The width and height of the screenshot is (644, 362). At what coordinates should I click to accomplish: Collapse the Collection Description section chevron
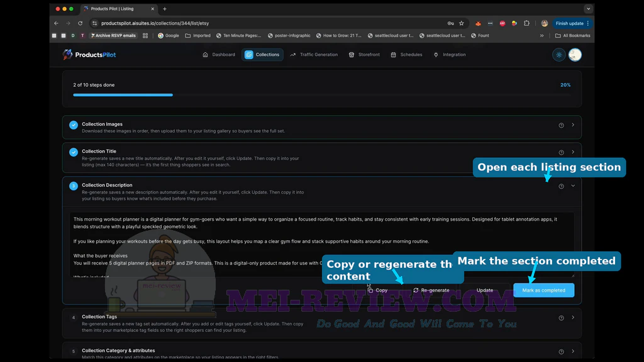573,186
